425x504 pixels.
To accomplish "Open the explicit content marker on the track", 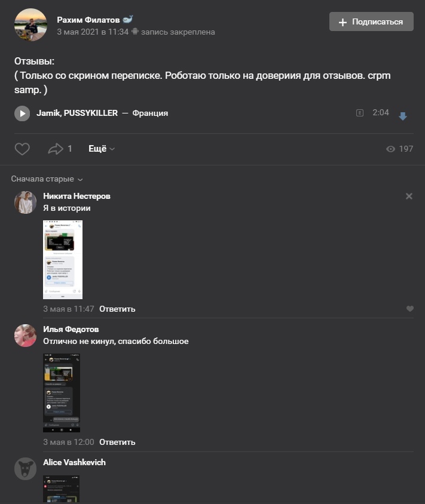I will tap(360, 113).
